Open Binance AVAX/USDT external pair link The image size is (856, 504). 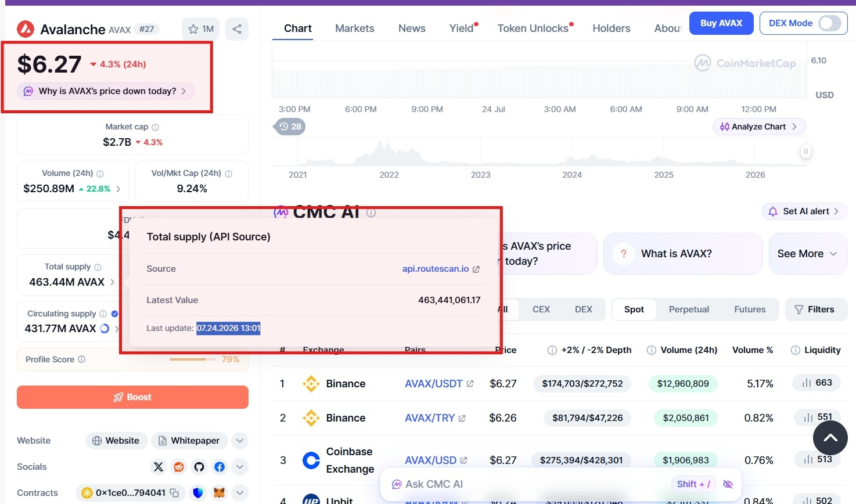pyautogui.click(x=439, y=384)
